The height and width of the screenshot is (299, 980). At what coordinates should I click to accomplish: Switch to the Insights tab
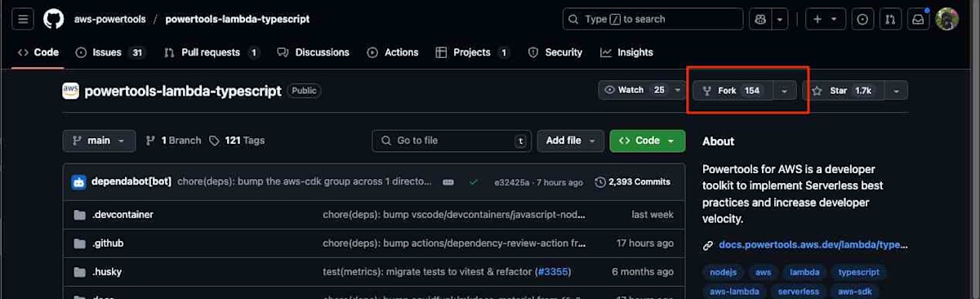coord(626,52)
